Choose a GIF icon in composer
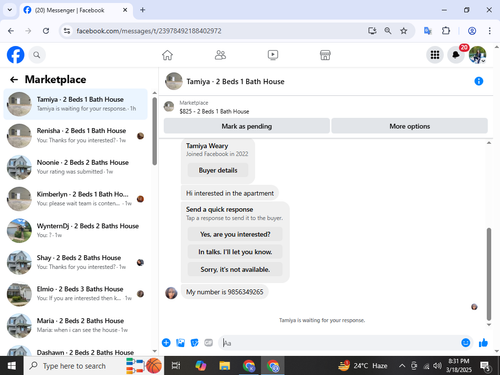 pyautogui.click(x=208, y=343)
